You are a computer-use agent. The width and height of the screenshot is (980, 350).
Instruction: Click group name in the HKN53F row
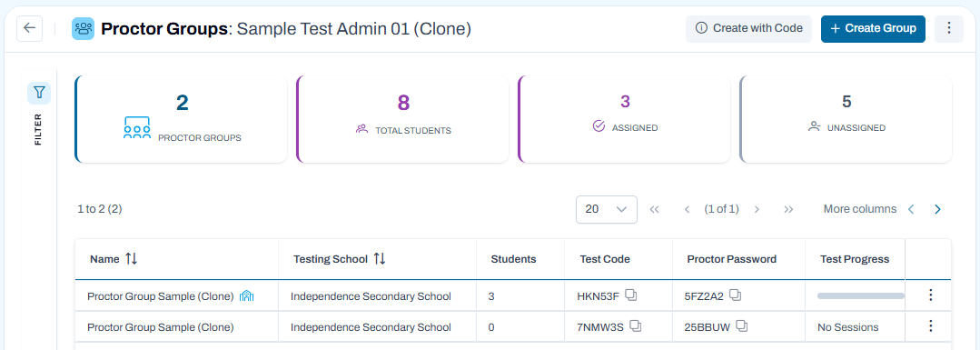[x=161, y=296]
